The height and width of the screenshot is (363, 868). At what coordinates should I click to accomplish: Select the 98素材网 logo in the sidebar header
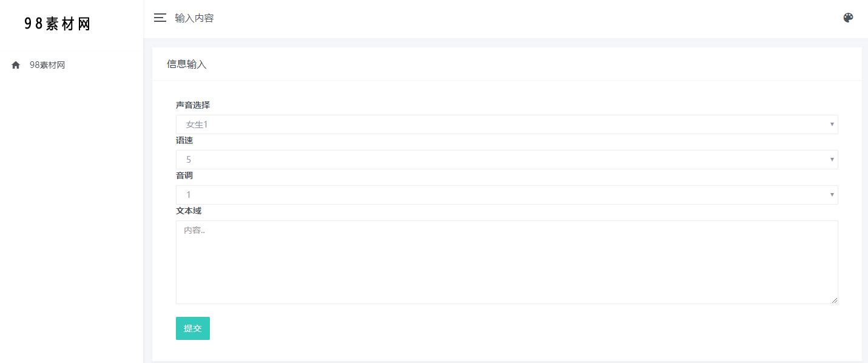point(56,23)
